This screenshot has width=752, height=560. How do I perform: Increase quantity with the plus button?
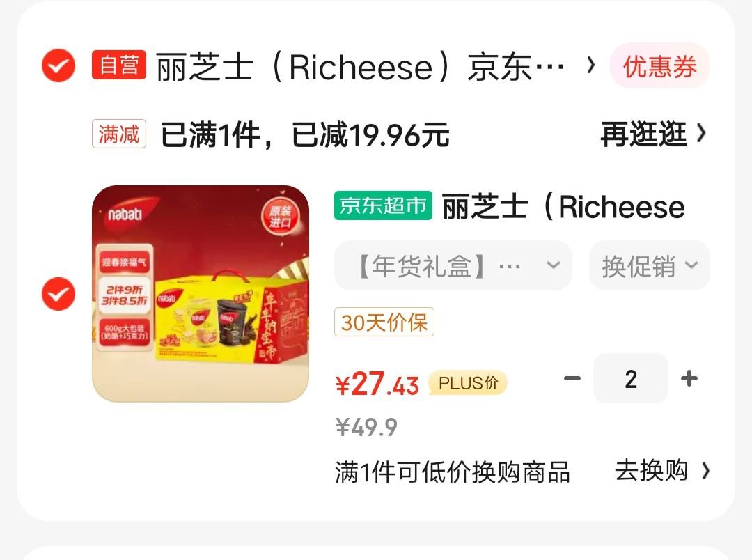pos(689,379)
